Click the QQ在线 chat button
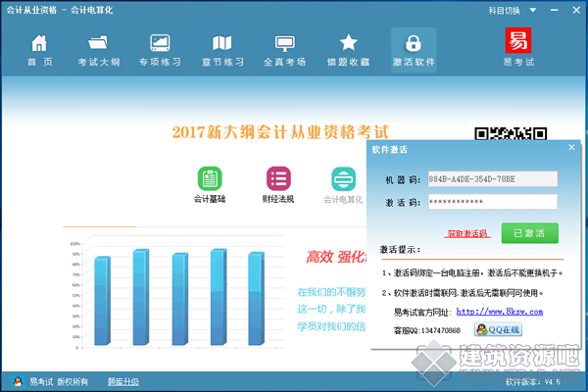 (498, 329)
